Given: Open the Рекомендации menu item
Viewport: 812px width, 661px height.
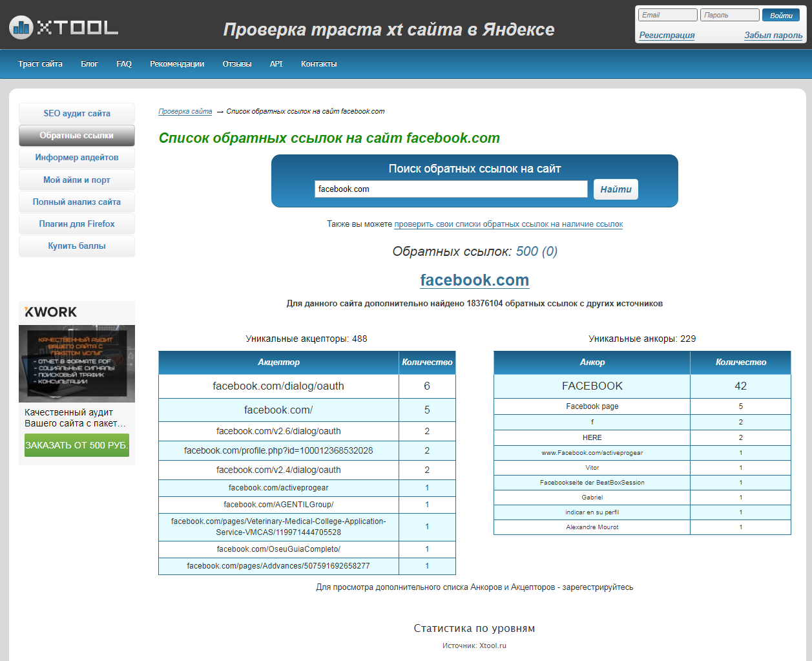Looking at the screenshot, I should coord(177,64).
